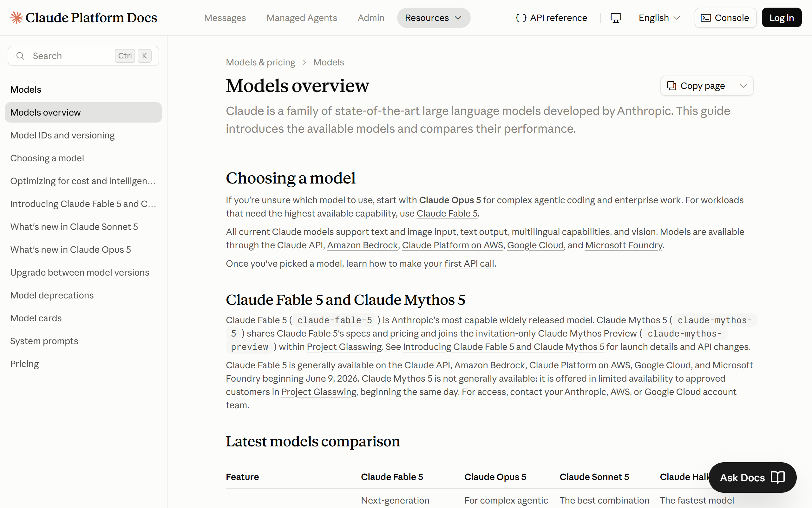Toggle the monitor theme switcher icon
This screenshot has width=812, height=508.
tap(616, 18)
